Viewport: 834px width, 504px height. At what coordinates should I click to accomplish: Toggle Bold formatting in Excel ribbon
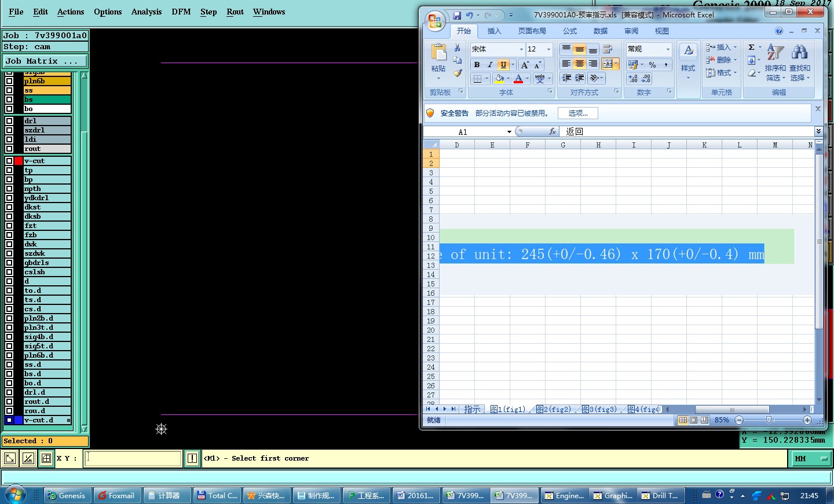(x=477, y=65)
